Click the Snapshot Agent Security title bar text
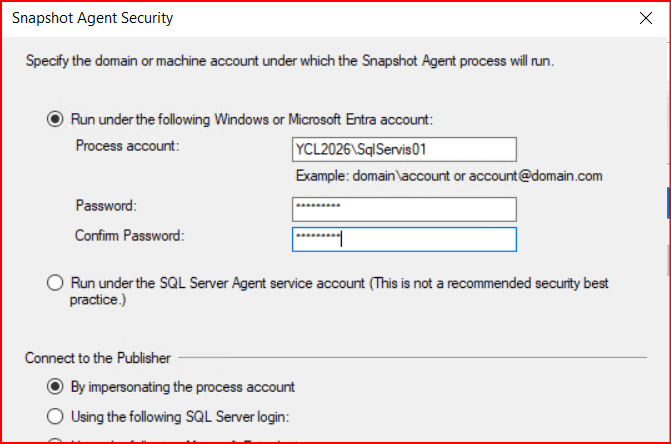This screenshot has width=671, height=444. [x=92, y=17]
